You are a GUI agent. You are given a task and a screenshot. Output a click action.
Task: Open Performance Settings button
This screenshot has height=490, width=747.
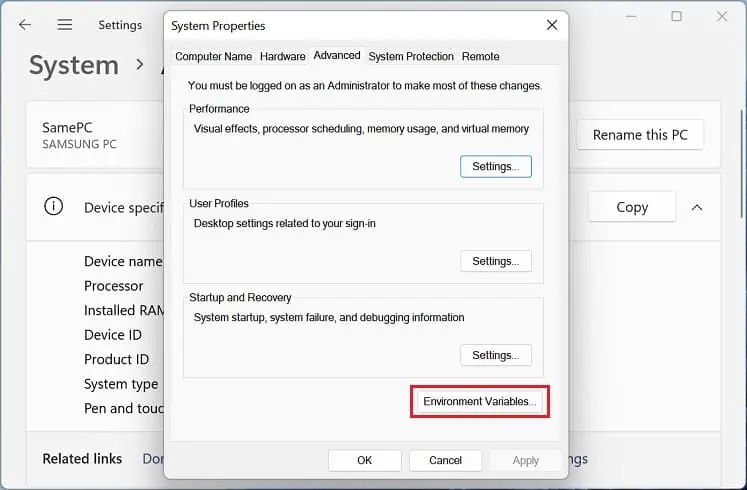click(x=495, y=166)
